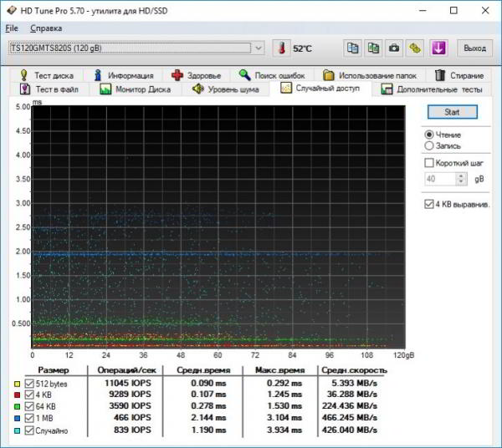
Task: Open the Справка menu
Action: click(45, 28)
